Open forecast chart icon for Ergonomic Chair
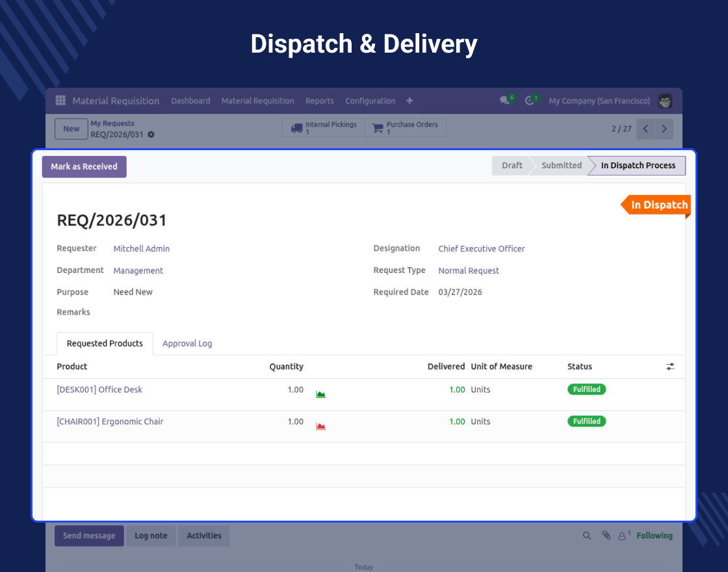The image size is (728, 572). click(x=320, y=426)
